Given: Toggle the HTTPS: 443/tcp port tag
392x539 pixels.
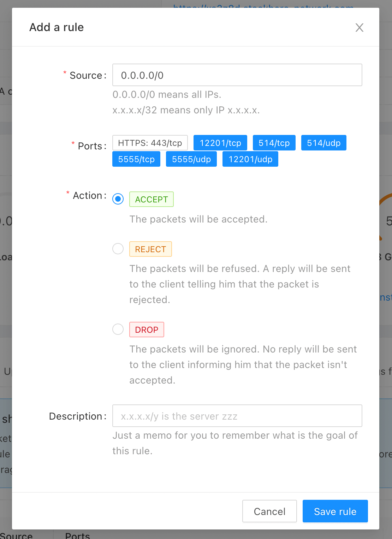Looking at the screenshot, I should coord(150,143).
